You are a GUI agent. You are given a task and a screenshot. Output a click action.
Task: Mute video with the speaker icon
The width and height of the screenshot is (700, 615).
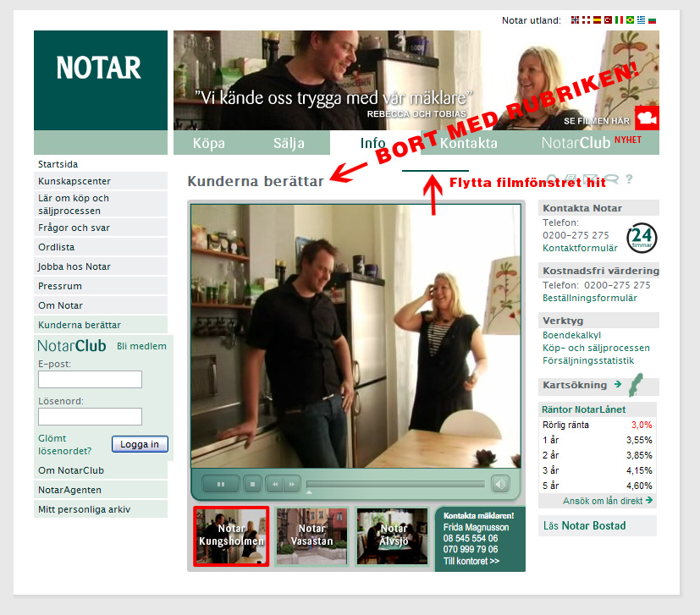500,484
